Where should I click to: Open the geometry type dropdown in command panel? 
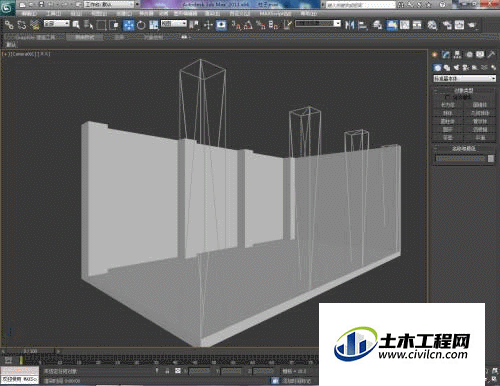pyautogui.click(x=464, y=79)
